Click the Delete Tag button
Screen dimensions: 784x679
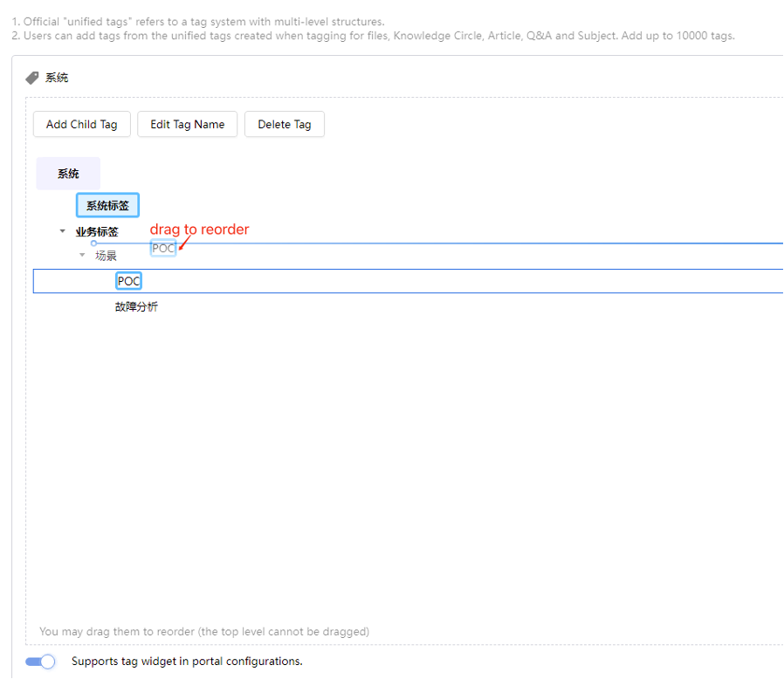click(285, 124)
